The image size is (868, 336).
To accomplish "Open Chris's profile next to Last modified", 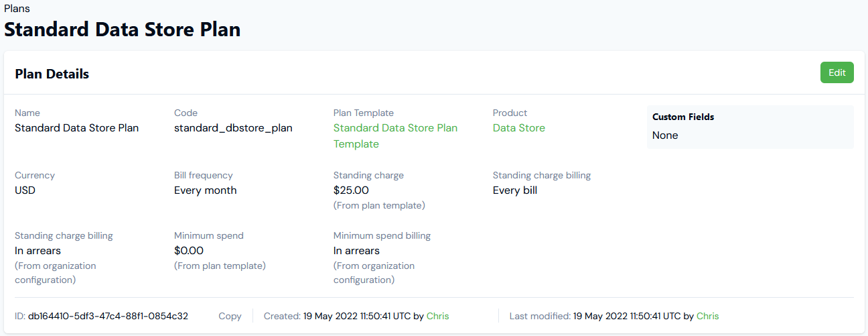I will coord(708,316).
